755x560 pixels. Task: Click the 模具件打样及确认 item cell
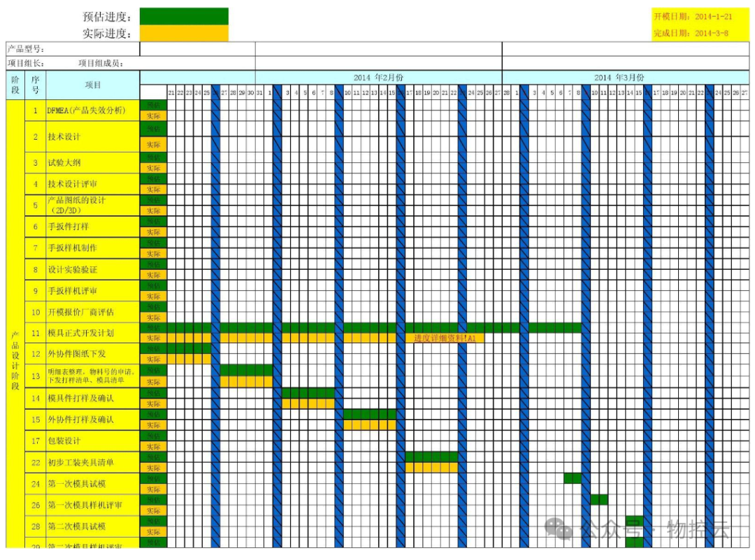(x=93, y=399)
